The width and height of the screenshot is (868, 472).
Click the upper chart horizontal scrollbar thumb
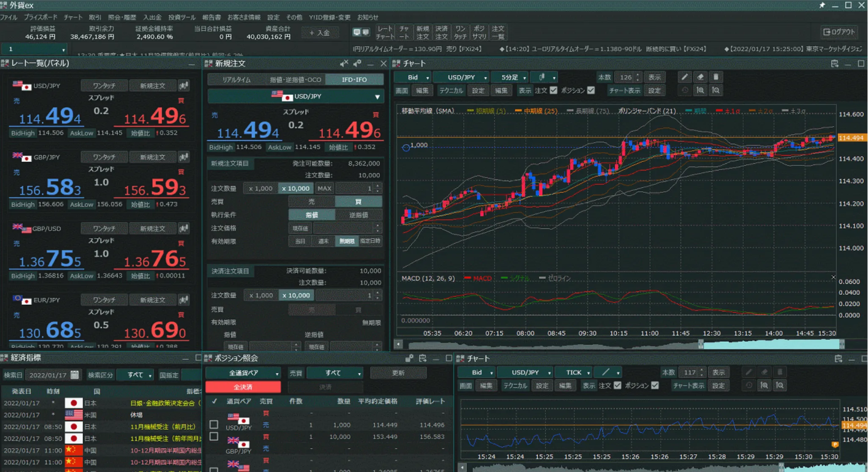[771, 344]
